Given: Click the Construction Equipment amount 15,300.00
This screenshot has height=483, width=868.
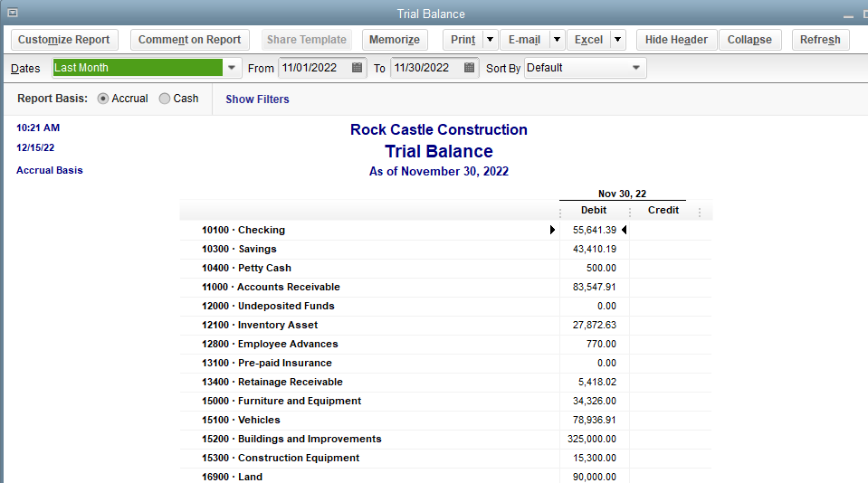Looking at the screenshot, I should click(595, 458).
